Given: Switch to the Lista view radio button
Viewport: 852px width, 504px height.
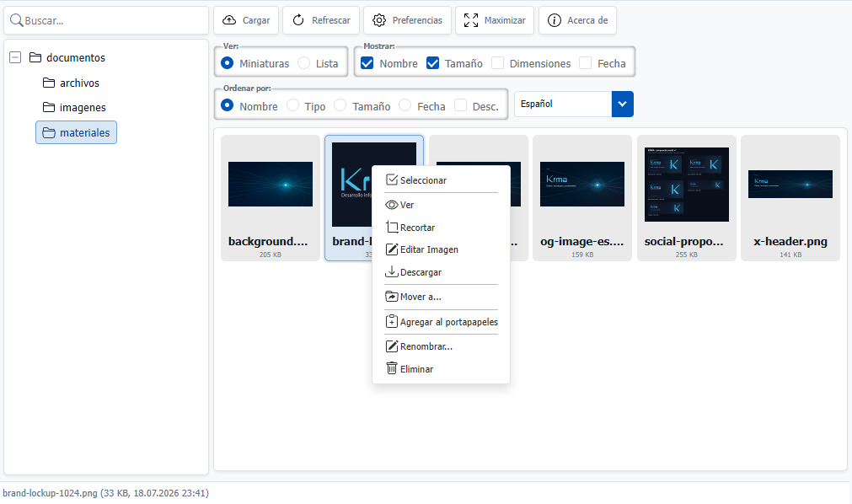Looking at the screenshot, I should pyautogui.click(x=303, y=63).
